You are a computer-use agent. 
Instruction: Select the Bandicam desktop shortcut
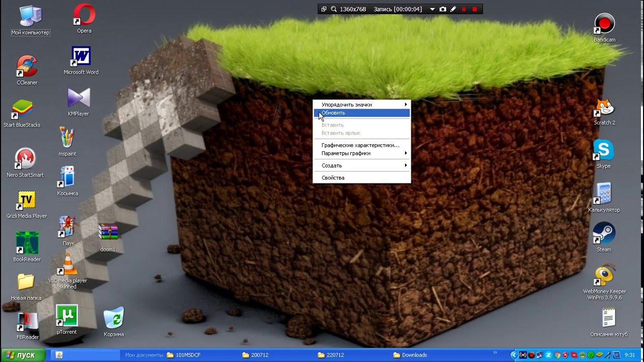(x=604, y=28)
